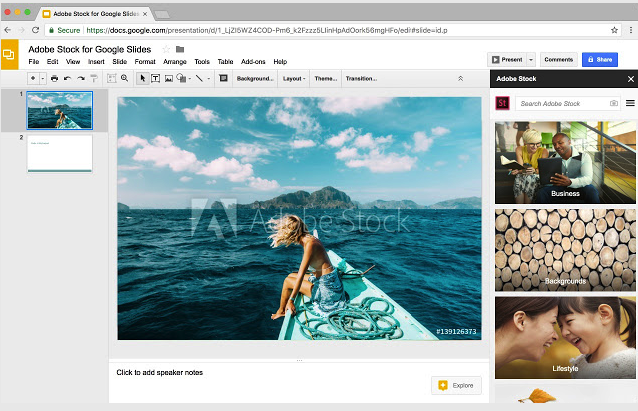Screen dimensions: 638x411
Task: Select the arrow cursor select tool
Action: click(x=142, y=78)
